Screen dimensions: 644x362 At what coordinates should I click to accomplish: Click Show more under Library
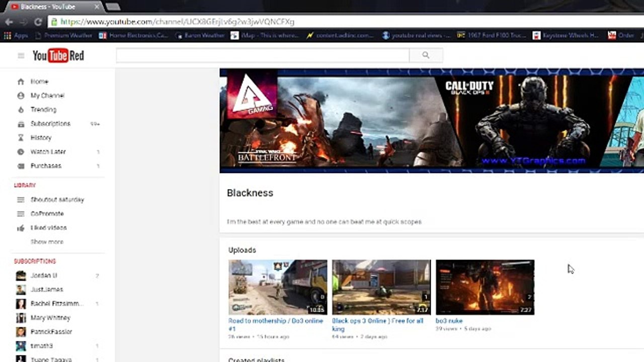point(47,242)
